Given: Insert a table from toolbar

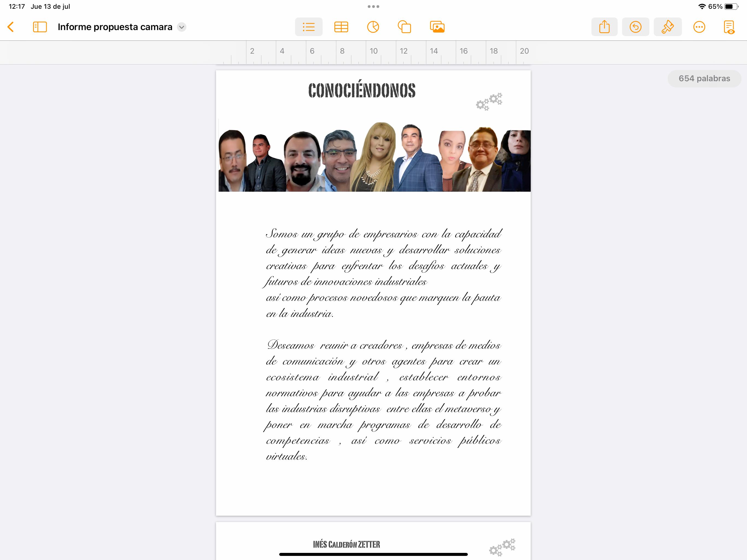Looking at the screenshot, I should click(x=341, y=27).
